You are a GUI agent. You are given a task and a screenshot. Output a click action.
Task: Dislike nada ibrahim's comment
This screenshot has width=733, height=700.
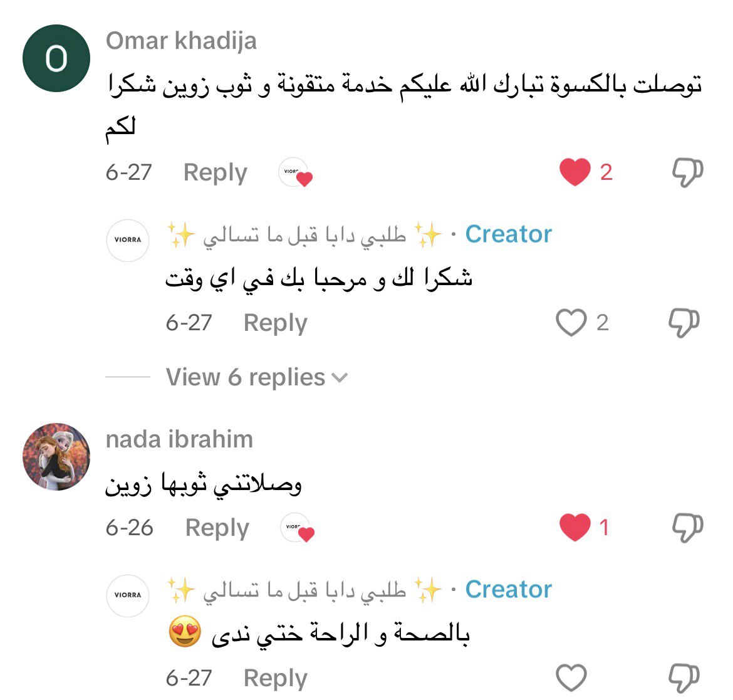pyautogui.click(x=687, y=527)
